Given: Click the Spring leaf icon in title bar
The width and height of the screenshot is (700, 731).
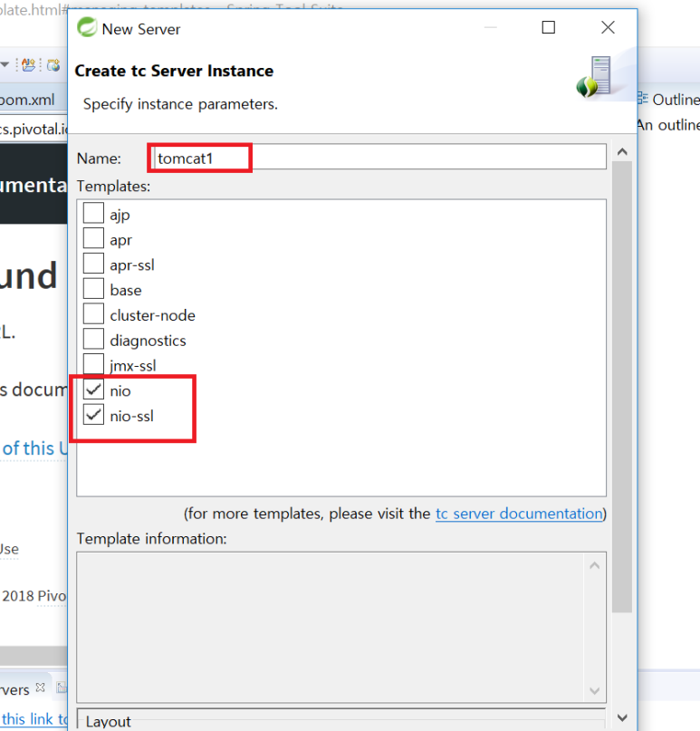Looking at the screenshot, I should (87, 27).
